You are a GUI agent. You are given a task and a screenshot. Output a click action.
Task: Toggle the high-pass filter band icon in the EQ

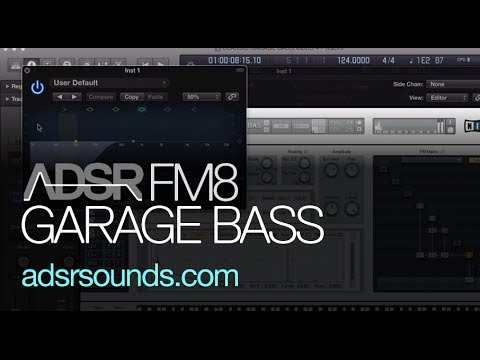[64, 109]
